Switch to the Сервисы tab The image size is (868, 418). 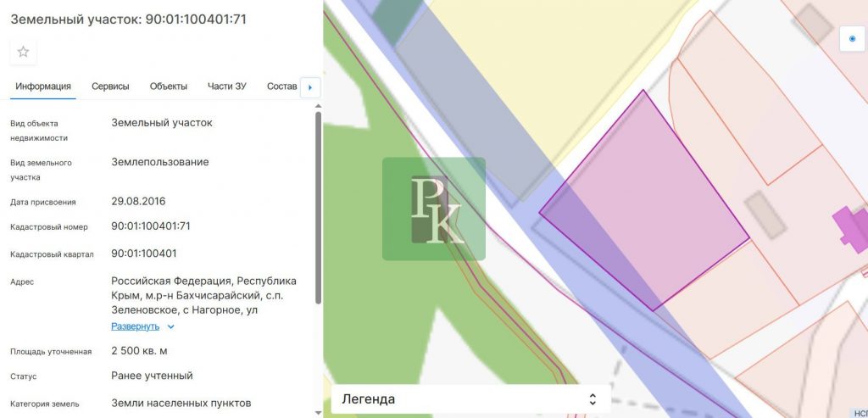pos(110,86)
